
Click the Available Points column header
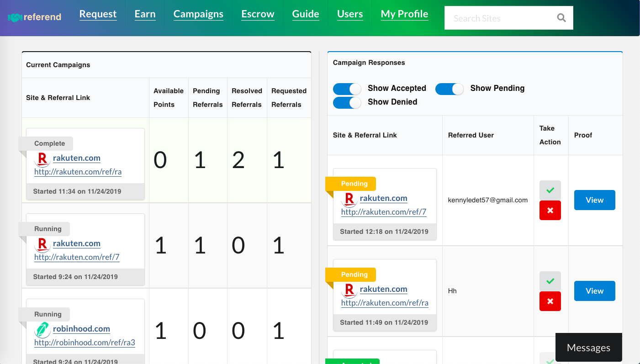pos(169,98)
